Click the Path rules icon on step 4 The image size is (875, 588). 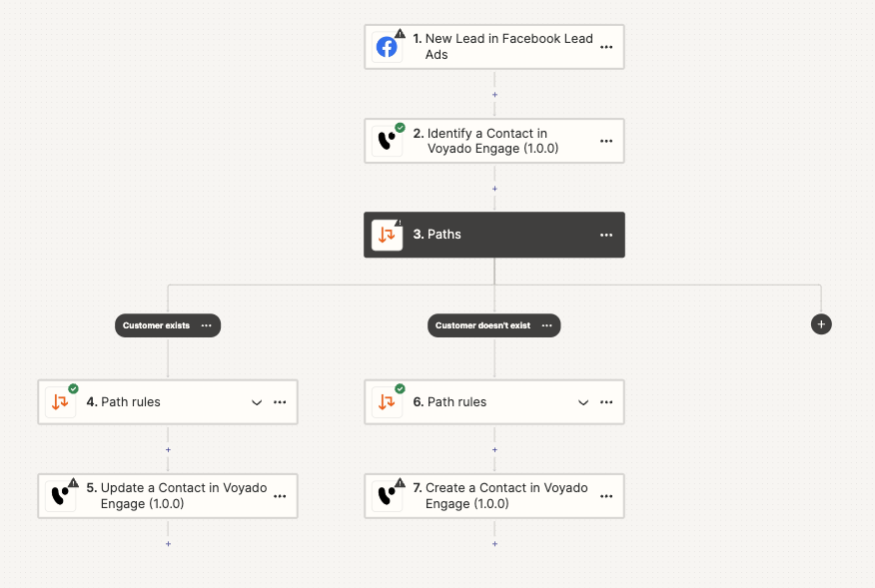click(60, 401)
